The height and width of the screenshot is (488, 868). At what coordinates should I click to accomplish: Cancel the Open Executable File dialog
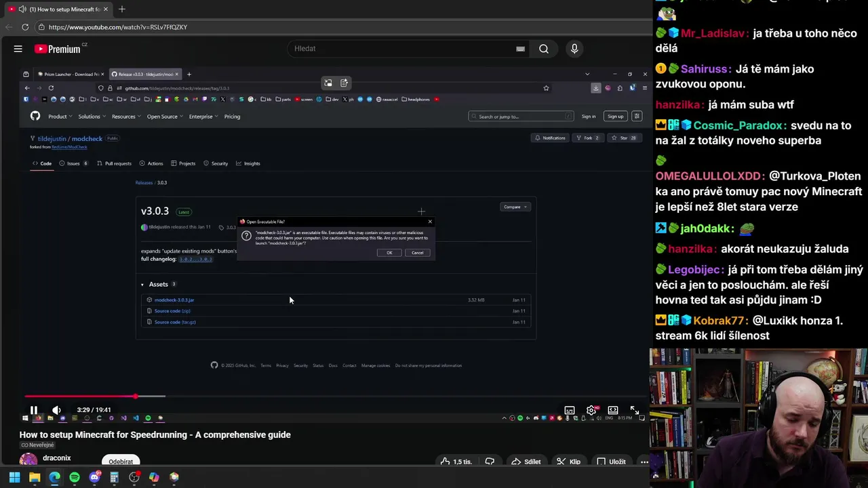point(417,253)
